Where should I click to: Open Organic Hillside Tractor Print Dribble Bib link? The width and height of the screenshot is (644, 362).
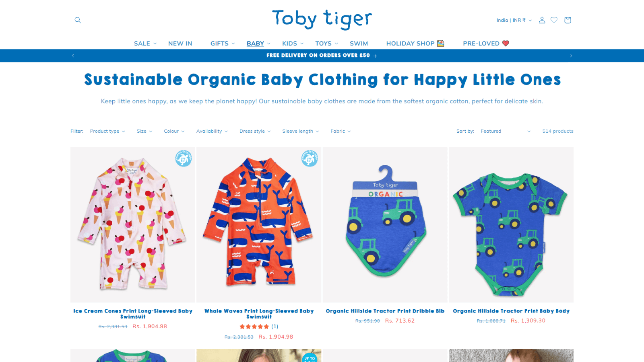[x=385, y=311]
